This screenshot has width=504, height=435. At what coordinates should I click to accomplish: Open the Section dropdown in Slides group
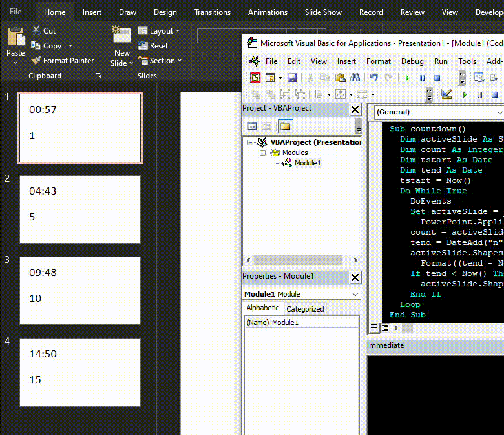click(x=160, y=61)
